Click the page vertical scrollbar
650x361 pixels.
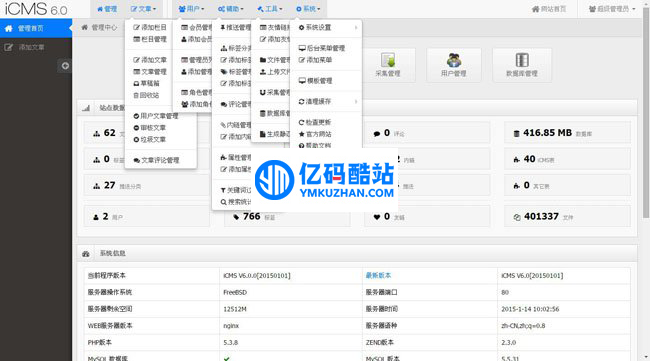pos(646,113)
